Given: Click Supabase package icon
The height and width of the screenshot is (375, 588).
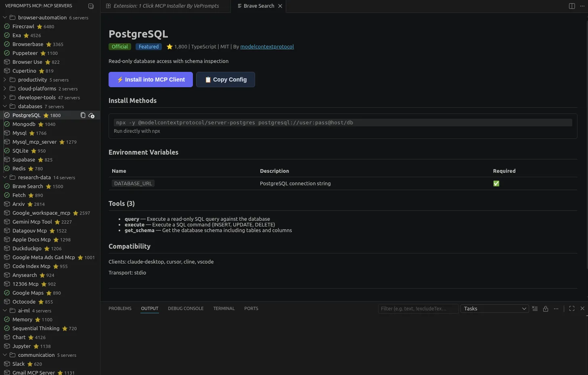Looking at the screenshot, I should [x=7, y=160].
